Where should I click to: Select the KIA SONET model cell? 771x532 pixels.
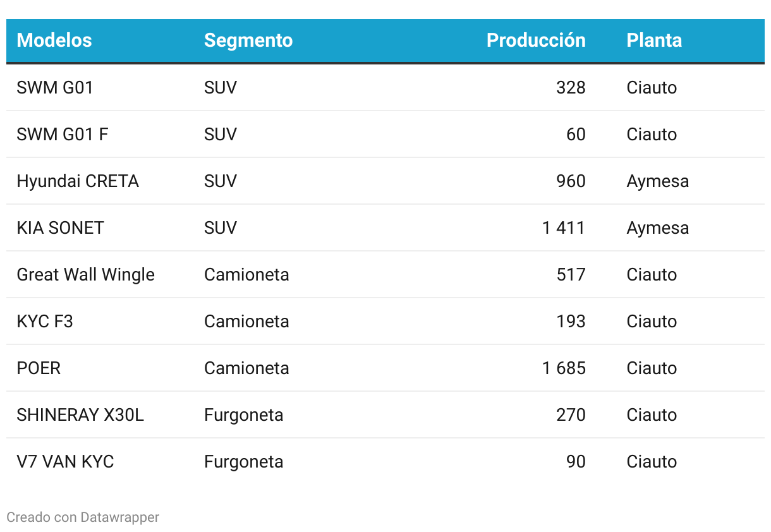click(60, 227)
